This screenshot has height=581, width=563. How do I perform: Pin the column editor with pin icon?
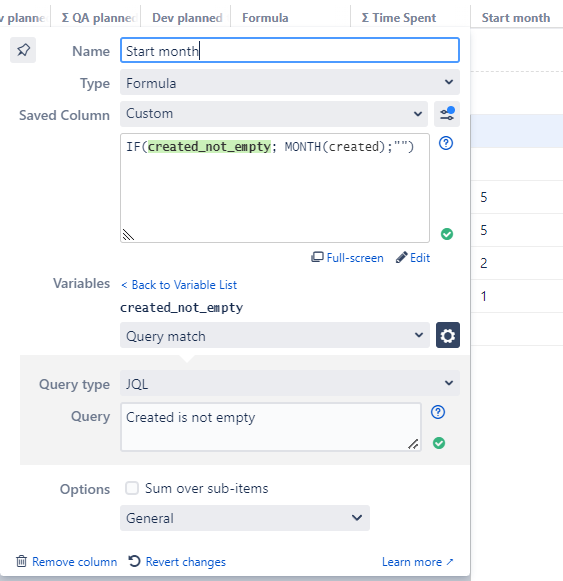(x=23, y=50)
